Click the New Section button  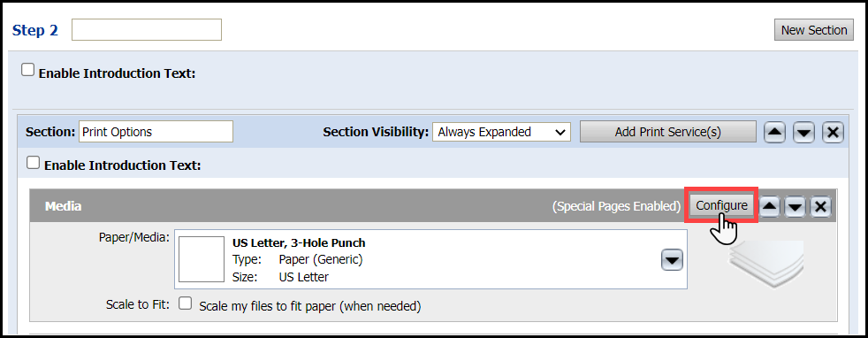tap(814, 30)
